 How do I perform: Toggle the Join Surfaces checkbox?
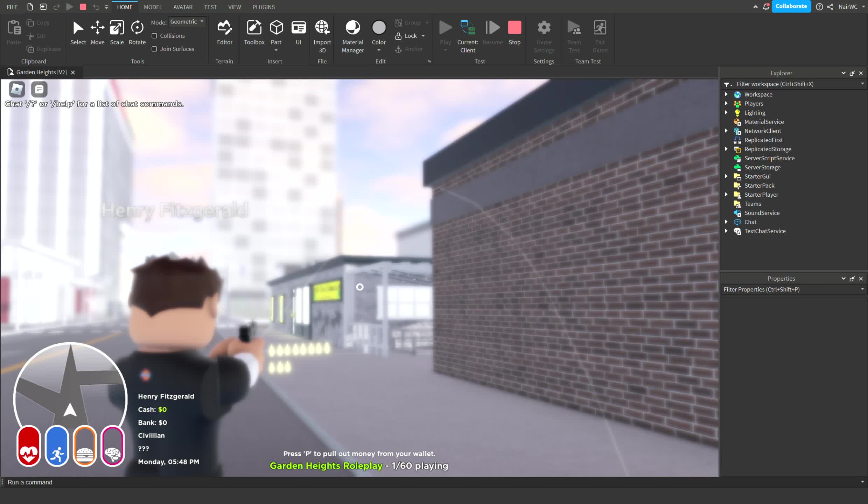[x=154, y=49]
